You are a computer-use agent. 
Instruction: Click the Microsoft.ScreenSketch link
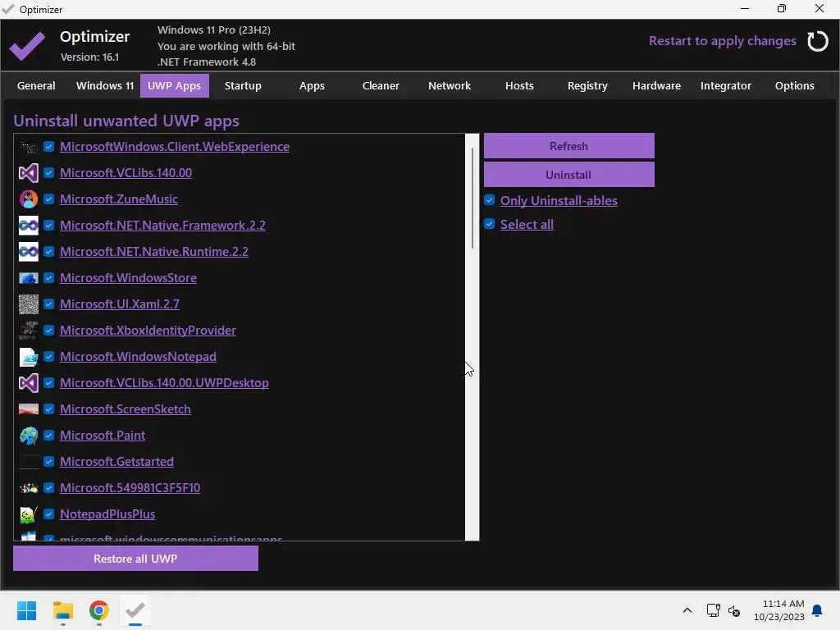coord(126,409)
